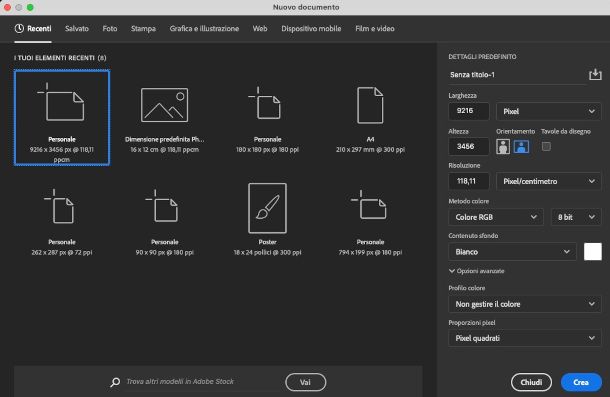Save the document preset with download icon
This screenshot has width=610, height=397.
pyautogui.click(x=595, y=74)
